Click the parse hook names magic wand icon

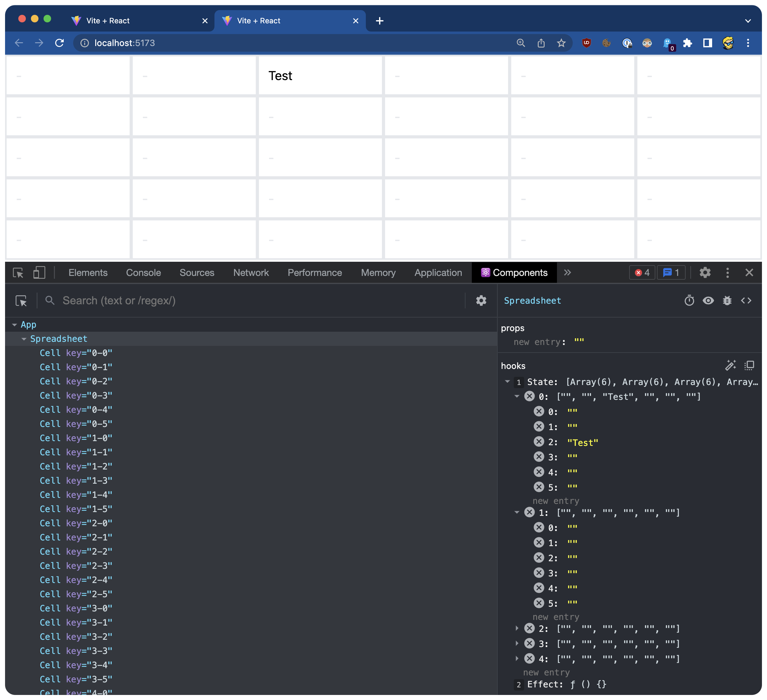pos(730,365)
